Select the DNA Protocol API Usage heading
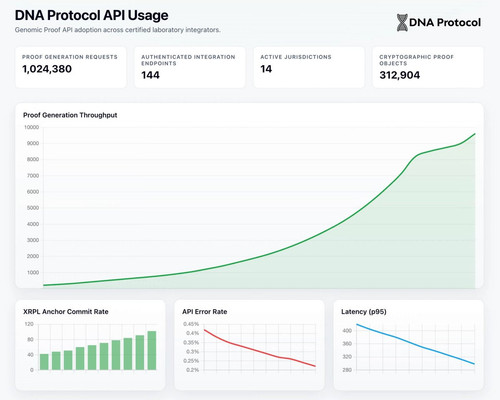The height and width of the screenshot is (400, 500). pos(92,15)
